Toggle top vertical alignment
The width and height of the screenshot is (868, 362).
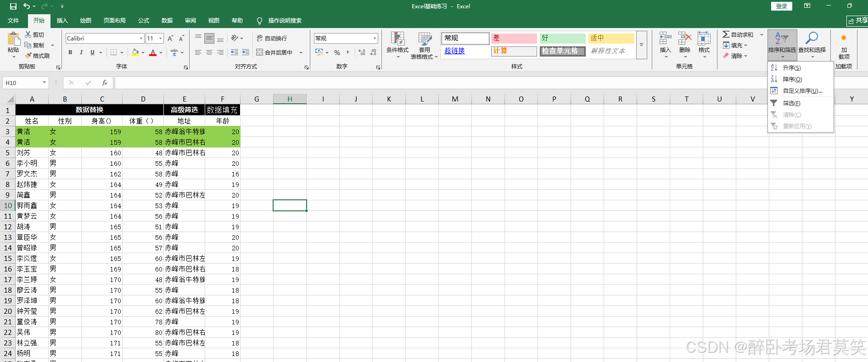point(198,38)
